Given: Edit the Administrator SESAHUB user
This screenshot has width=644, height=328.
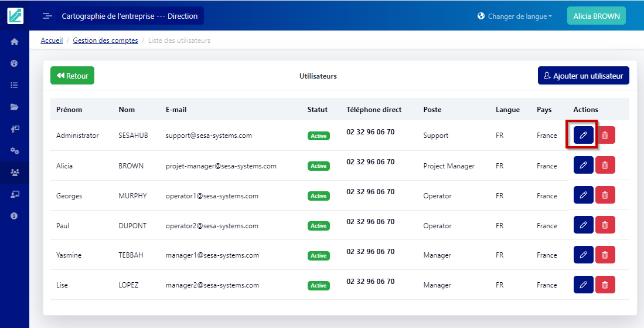Looking at the screenshot, I should point(583,136).
